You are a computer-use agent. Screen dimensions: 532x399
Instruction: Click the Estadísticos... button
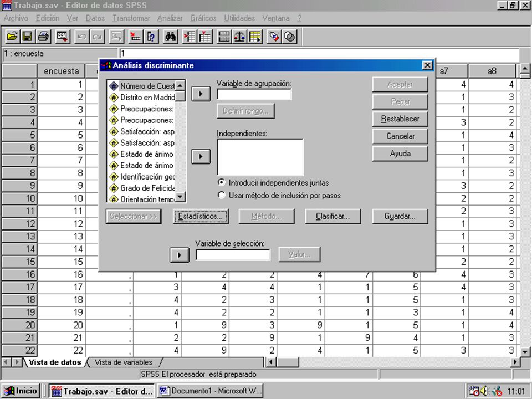201,216
